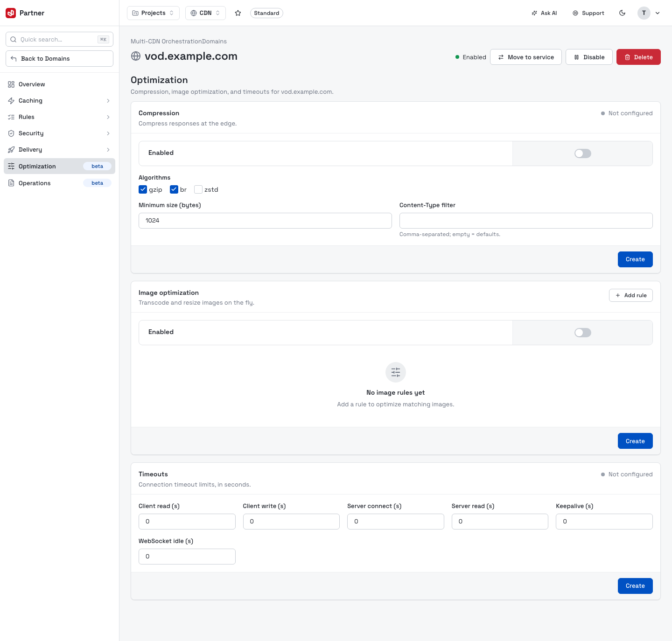Expand the Caching sidebar section
Screen dimensions: 672x641
click(x=59, y=101)
